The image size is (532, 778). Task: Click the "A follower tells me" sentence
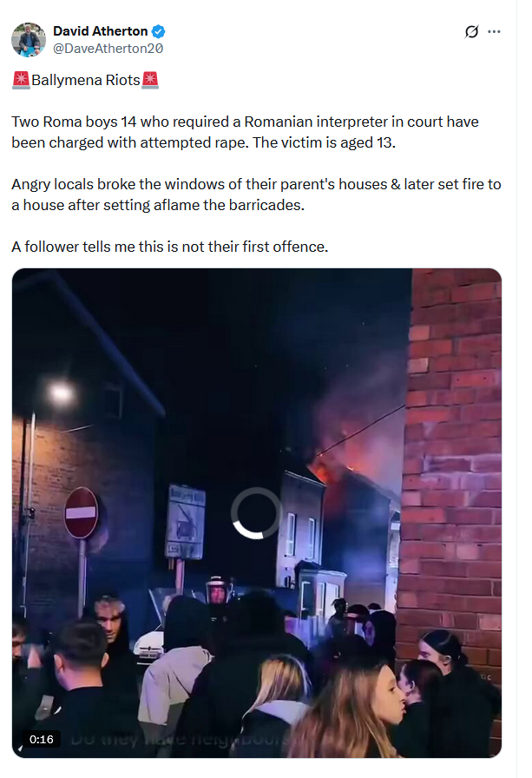pyautogui.click(x=169, y=247)
